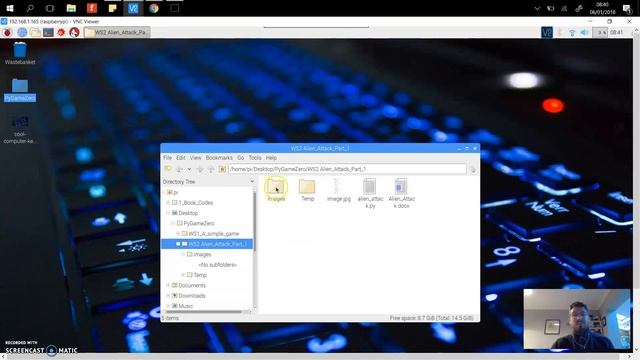Click the new folder toolbar icon

(168, 169)
